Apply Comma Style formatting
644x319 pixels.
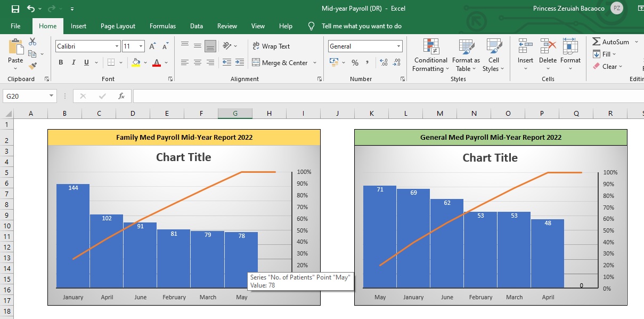pyautogui.click(x=368, y=63)
